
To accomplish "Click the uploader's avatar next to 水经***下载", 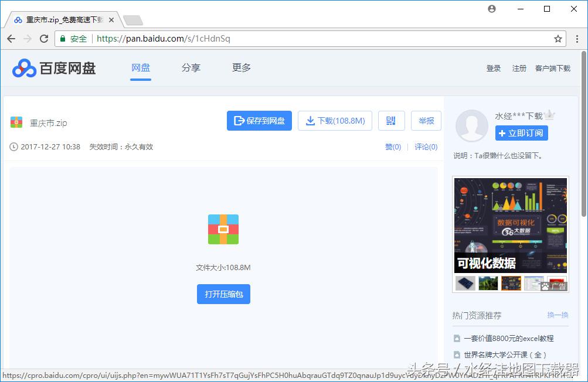I will tap(472, 126).
